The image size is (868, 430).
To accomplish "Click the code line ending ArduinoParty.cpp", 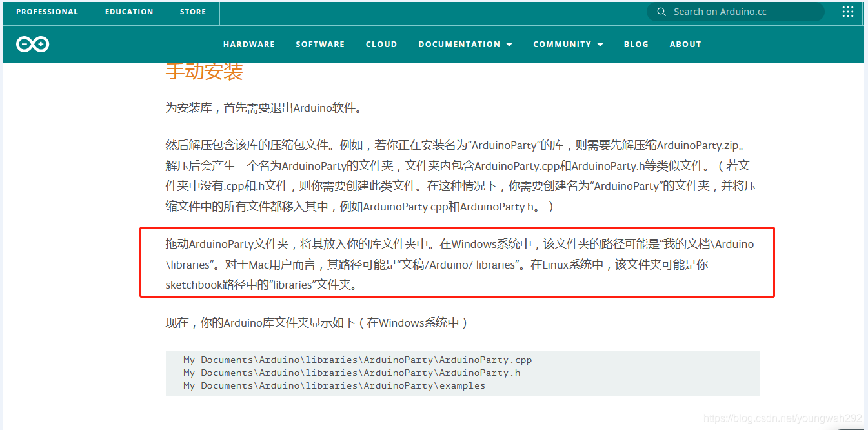I will [x=358, y=360].
